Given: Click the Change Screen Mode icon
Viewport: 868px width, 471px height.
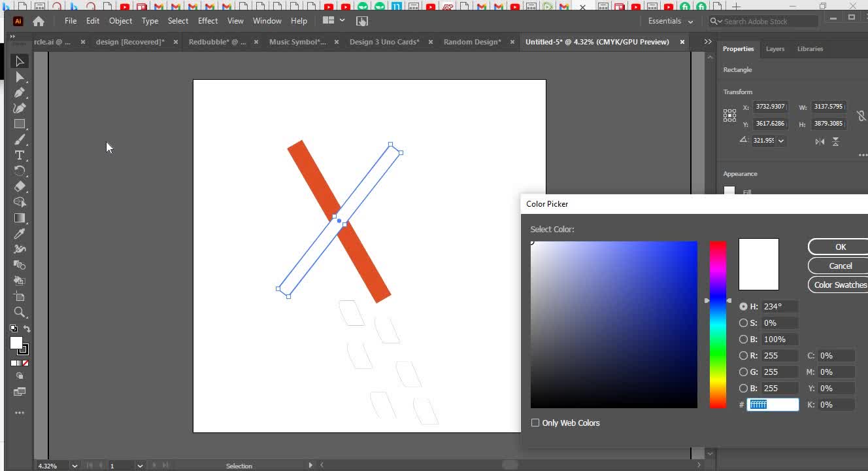Looking at the screenshot, I should pos(20,392).
